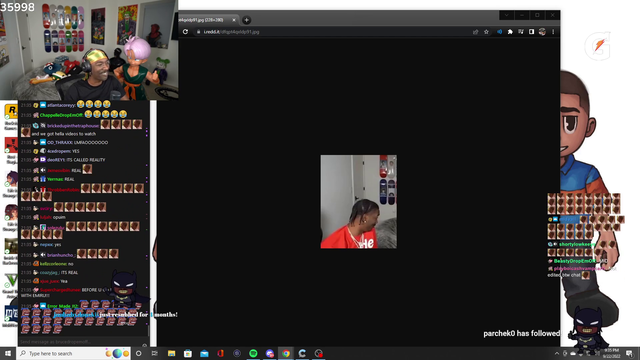Screen dimensions: 640x360
Task: Click username 'ChappelleDropEmOff' in chat
Action: (61, 115)
